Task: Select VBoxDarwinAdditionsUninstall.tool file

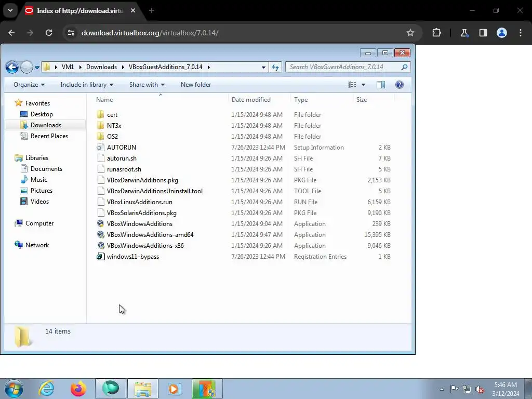Action: pos(155,191)
